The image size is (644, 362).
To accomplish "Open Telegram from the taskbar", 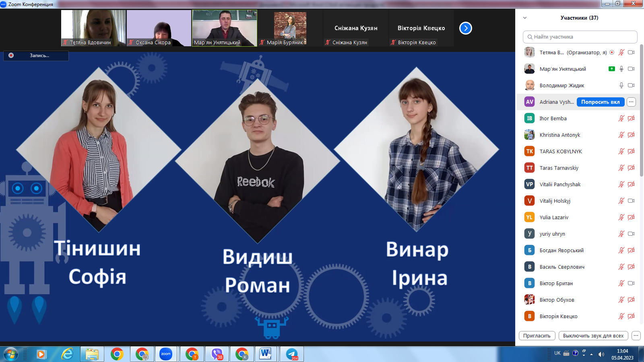I will click(292, 354).
